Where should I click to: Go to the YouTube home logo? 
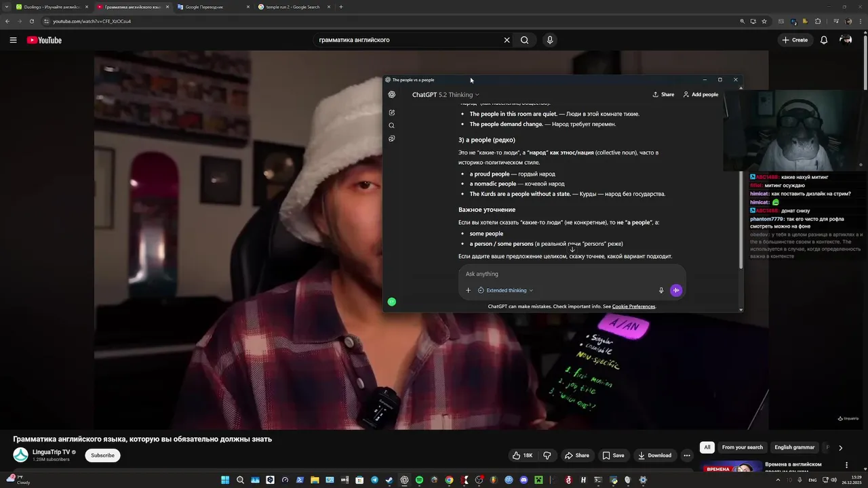pos(44,40)
